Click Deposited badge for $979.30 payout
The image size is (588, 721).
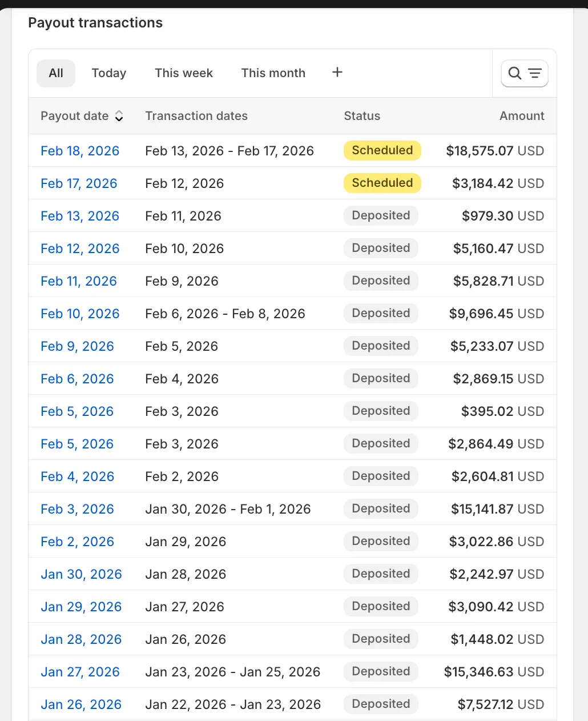[381, 215]
